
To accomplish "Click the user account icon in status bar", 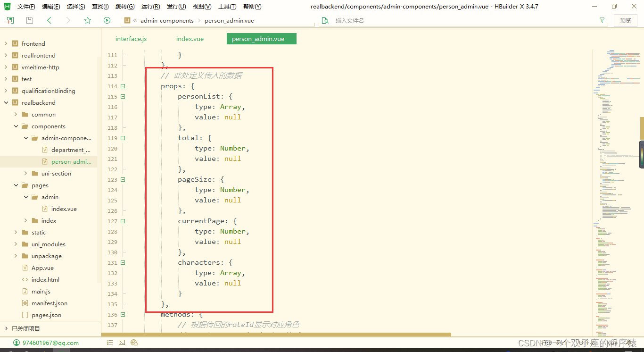I will click(17, 343).
